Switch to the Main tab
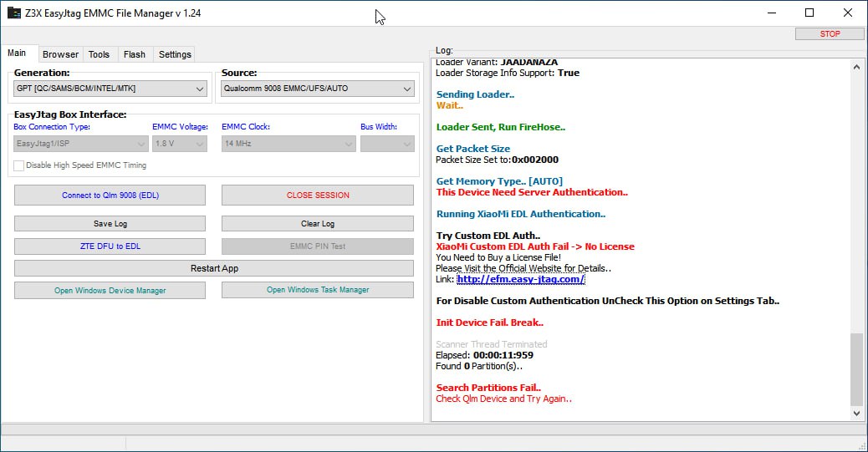 [17, 53]
